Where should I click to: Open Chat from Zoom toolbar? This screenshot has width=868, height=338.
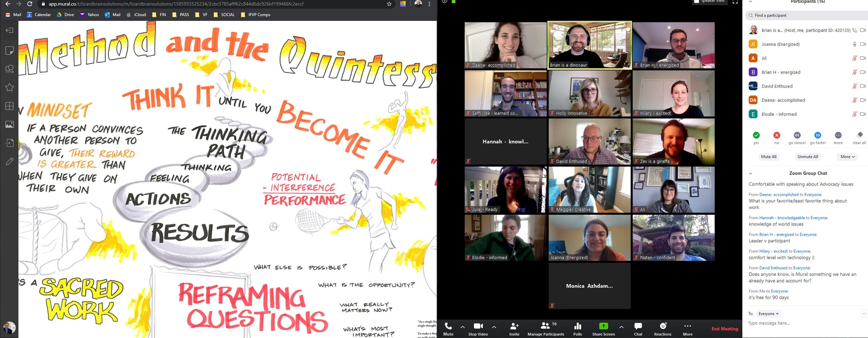[x=638, y=329]
